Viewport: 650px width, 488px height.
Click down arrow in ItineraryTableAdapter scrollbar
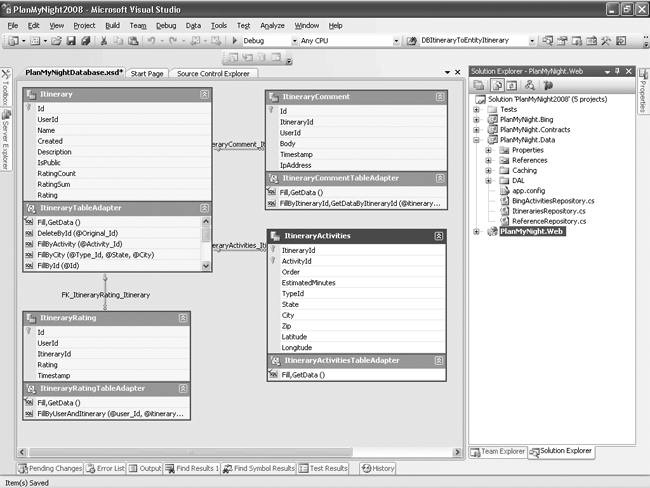tap(206, 266)
